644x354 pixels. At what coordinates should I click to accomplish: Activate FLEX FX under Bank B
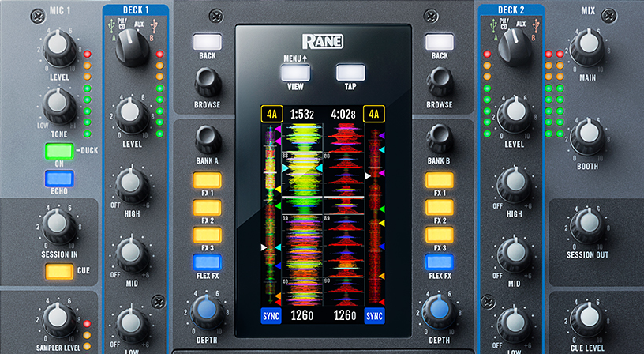pos(440,262)
